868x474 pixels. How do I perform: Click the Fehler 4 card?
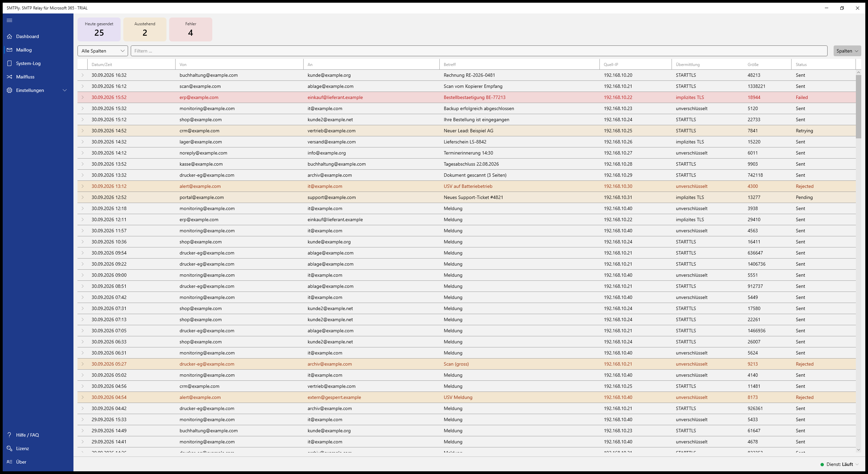[191, 29]
